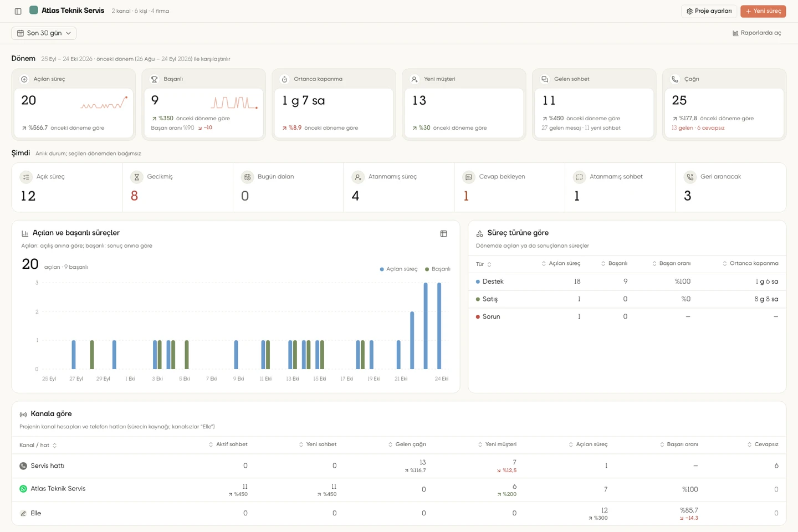Image resolution: width=798 pixels, height=532 pixels.
Task: Toggle the Başarılı legend series
Action: click(x=437, y=269)
